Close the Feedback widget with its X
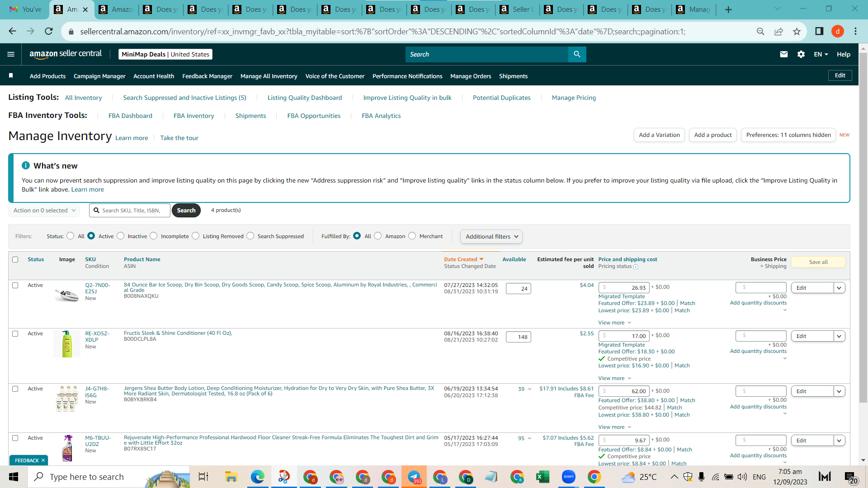Image resolution: width=868 pixels, height=488 pixels. point(43,460)
